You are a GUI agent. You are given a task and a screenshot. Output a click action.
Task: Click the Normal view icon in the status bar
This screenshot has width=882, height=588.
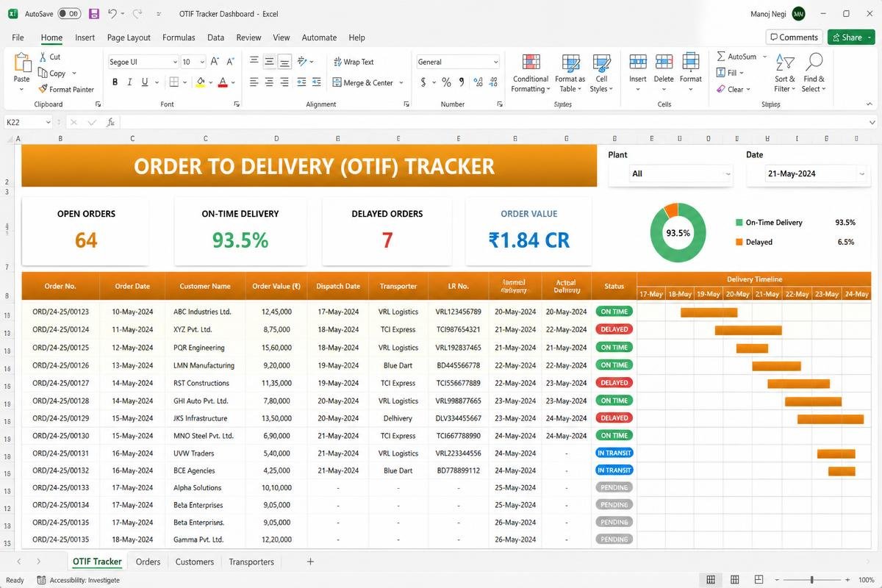click(711, 580)
